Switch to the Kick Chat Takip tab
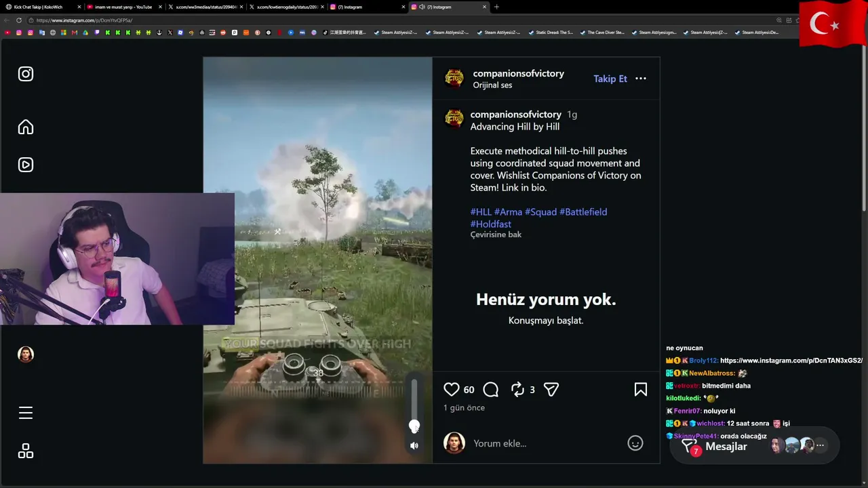This screenshot has height=488, width=868. 43,7
